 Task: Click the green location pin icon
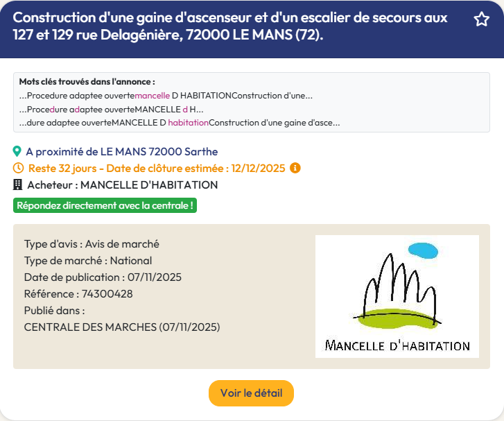click(17, 151)
